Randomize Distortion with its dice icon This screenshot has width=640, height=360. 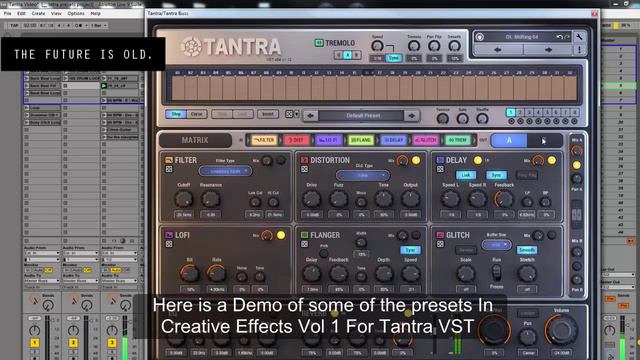(x=304, y=169)
